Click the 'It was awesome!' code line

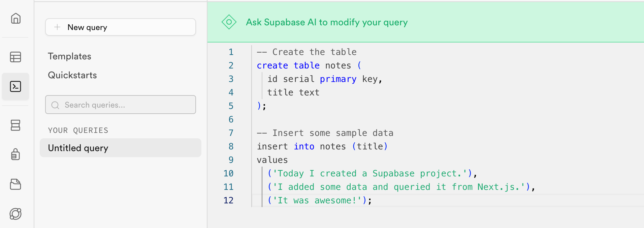pos(319,200)
